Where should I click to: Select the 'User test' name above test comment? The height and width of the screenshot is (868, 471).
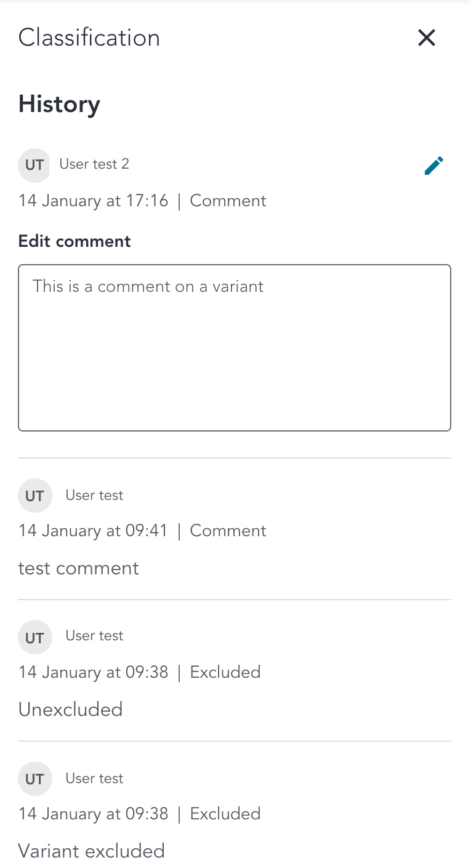coord(94,495)
